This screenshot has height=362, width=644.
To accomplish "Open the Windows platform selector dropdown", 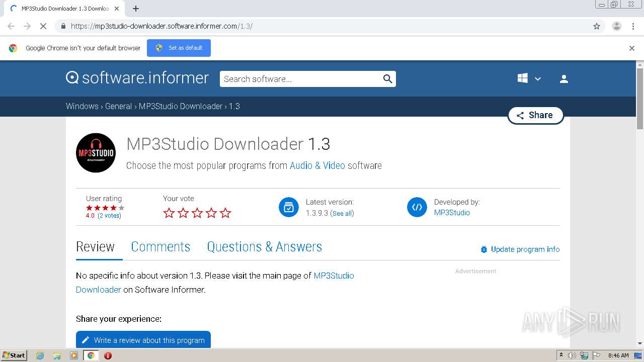I will [x=529, y=78].
